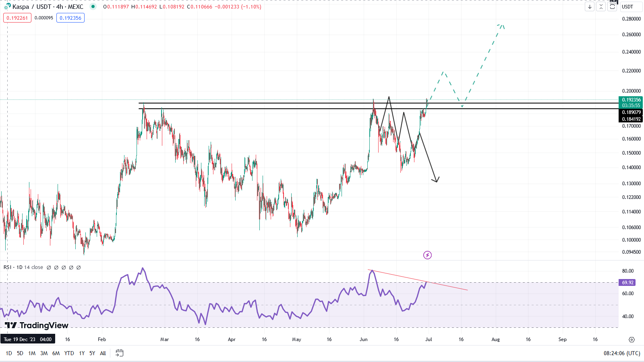Image resolution: width=644 pixels, height=362 pixels.
Task: Collapse pane using the crossed-arrows icon
Action: [x=601, y=7]
